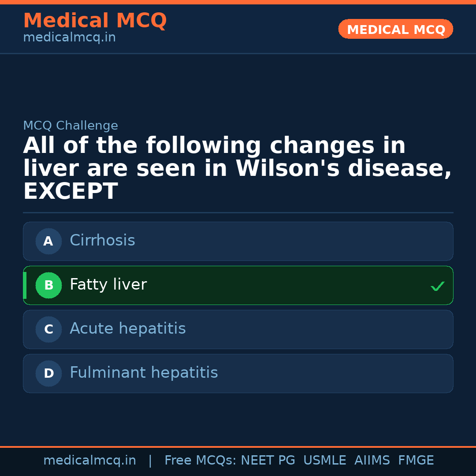Viewport: 476px width, 476px height.
Task: Choose the Acute hepatitis option
Action: (238, 329)
